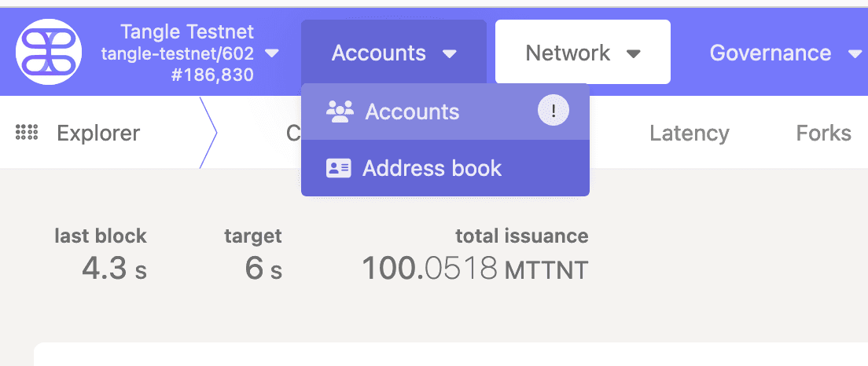Screen dimensions: 868x366
Task: Click the grid icon next to Explorer
Action: click(x=27, y=133)
